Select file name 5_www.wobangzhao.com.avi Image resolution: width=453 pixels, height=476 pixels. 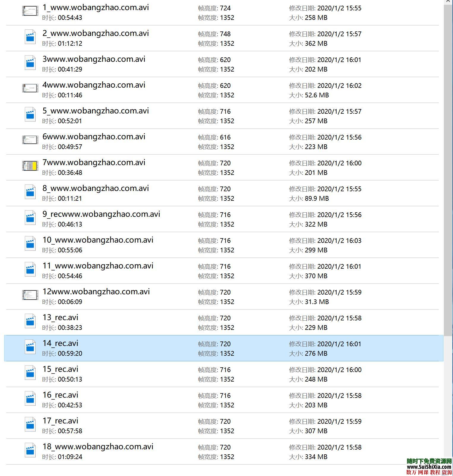coord(96,111)
